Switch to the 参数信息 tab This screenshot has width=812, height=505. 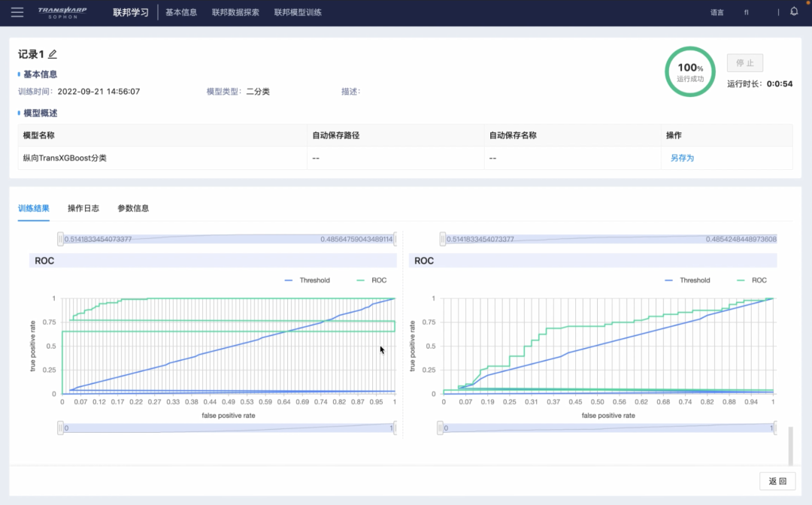pos(133,208)
